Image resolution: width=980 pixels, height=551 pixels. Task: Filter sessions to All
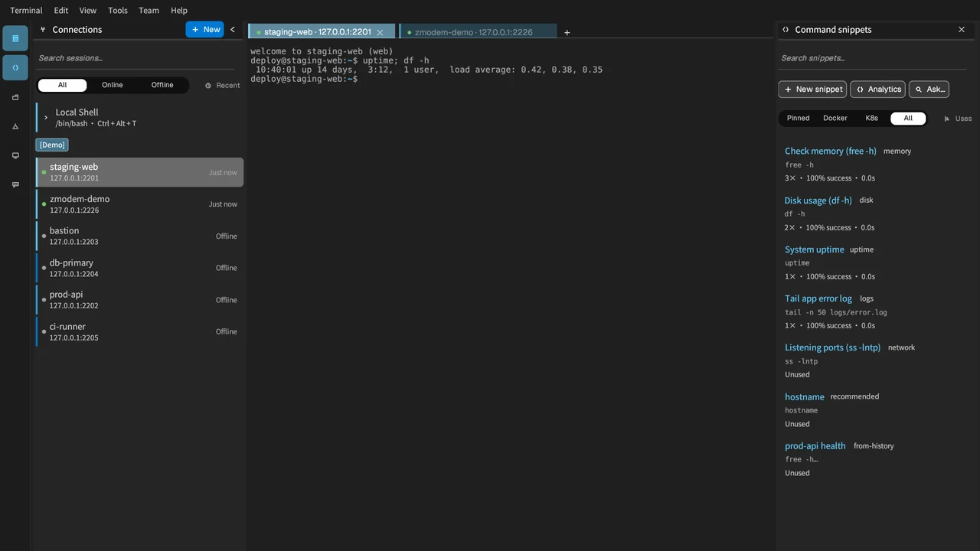[x=62, y=85]
